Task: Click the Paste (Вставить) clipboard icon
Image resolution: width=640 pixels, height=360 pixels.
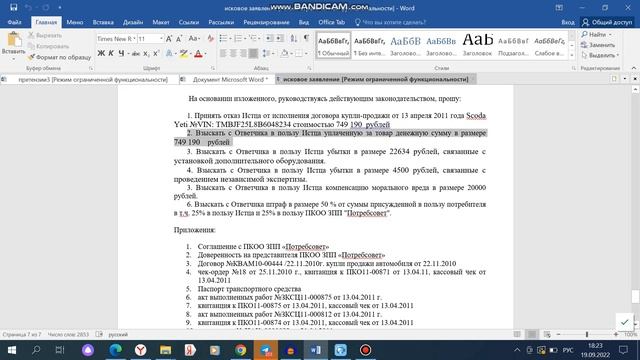Action: click(14, 40)
